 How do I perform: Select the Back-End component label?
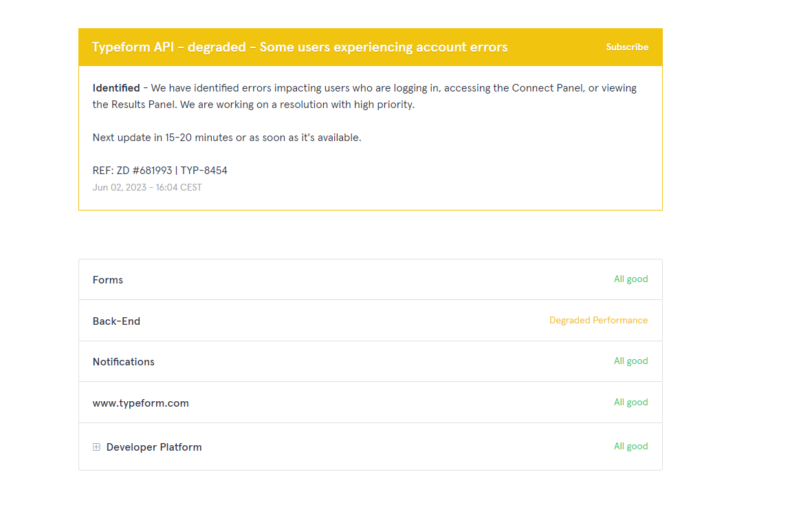tap(116, 321)
